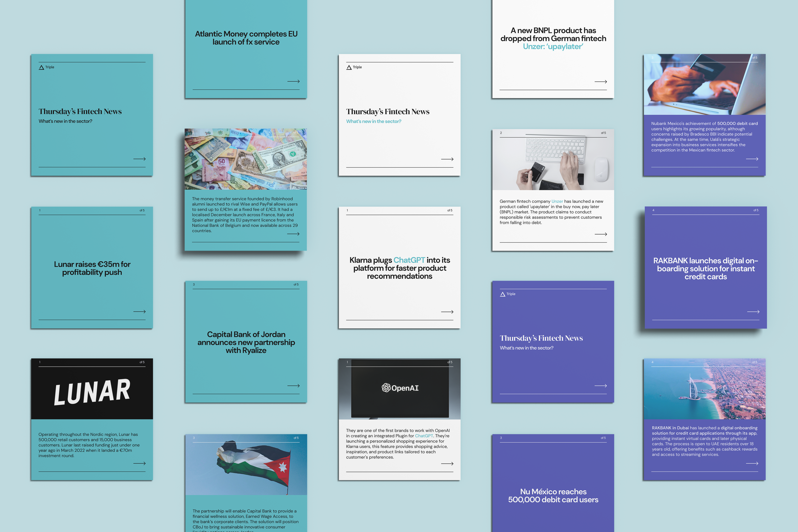Click the keyboard and card photo
Viewport: 798px width, 532px height.
[553, 159]
